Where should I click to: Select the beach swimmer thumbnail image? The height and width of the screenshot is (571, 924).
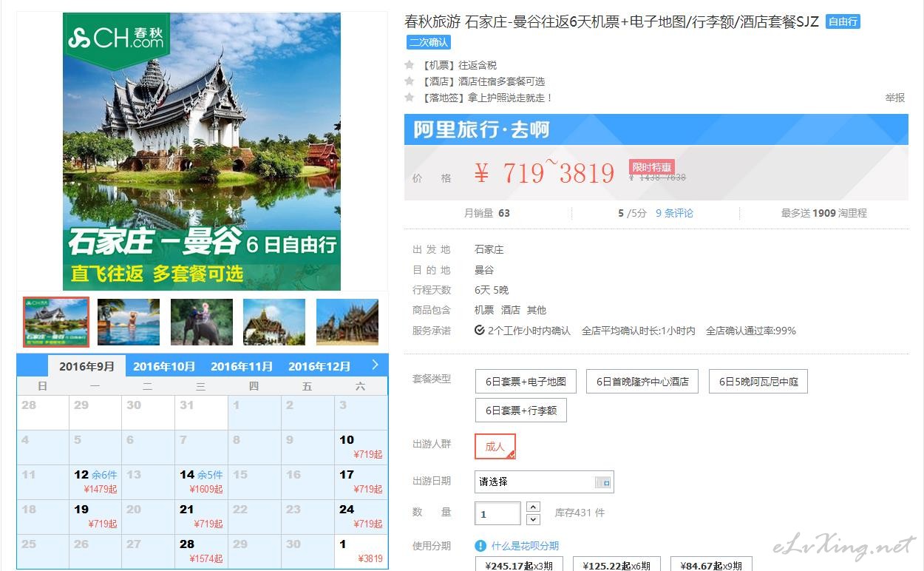pos(129,322)
